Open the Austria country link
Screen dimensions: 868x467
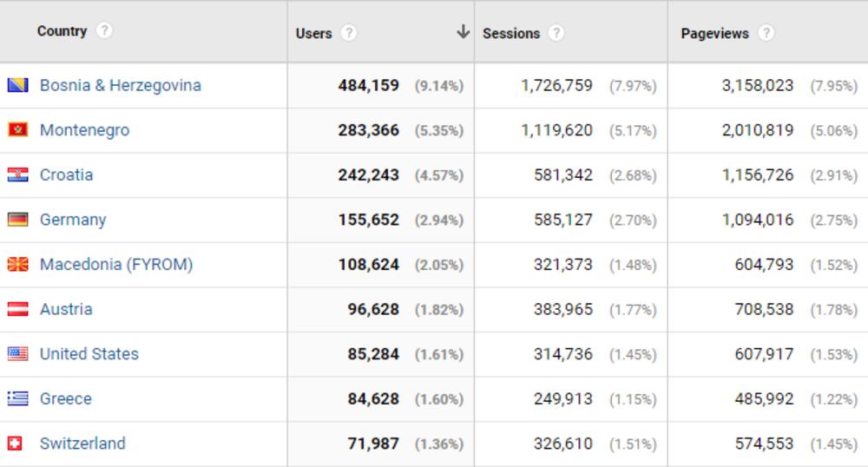(66, 309)
